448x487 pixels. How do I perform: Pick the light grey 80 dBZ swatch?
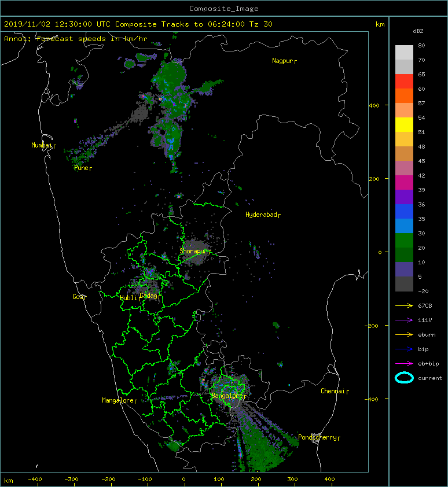point(404,52)
